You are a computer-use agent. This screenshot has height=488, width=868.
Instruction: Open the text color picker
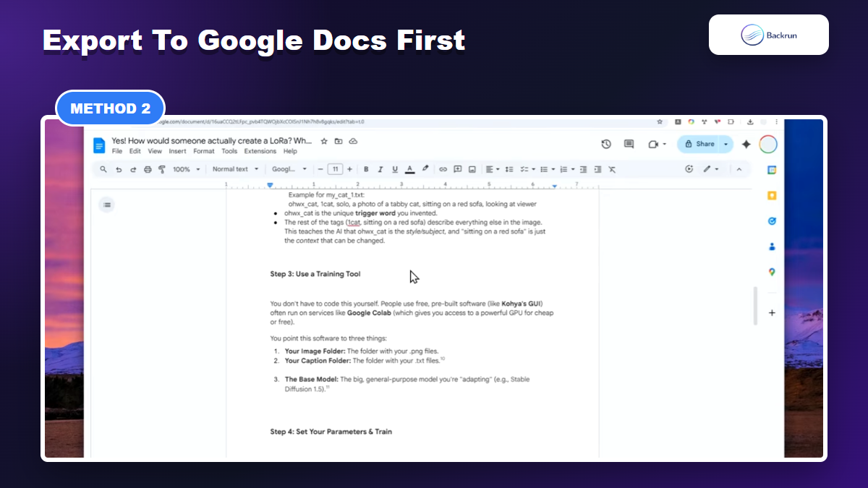point(410,169)
